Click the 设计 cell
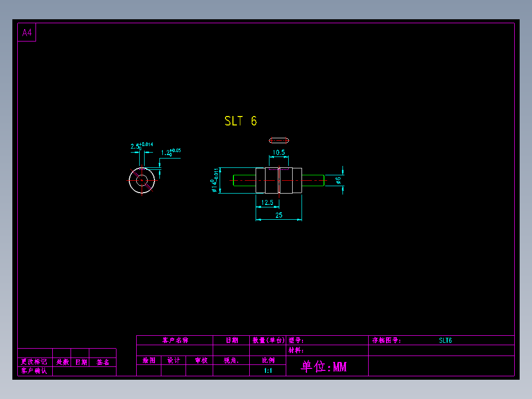The width and height of the screenshot is (532, 399). click(x=174, y=360)
